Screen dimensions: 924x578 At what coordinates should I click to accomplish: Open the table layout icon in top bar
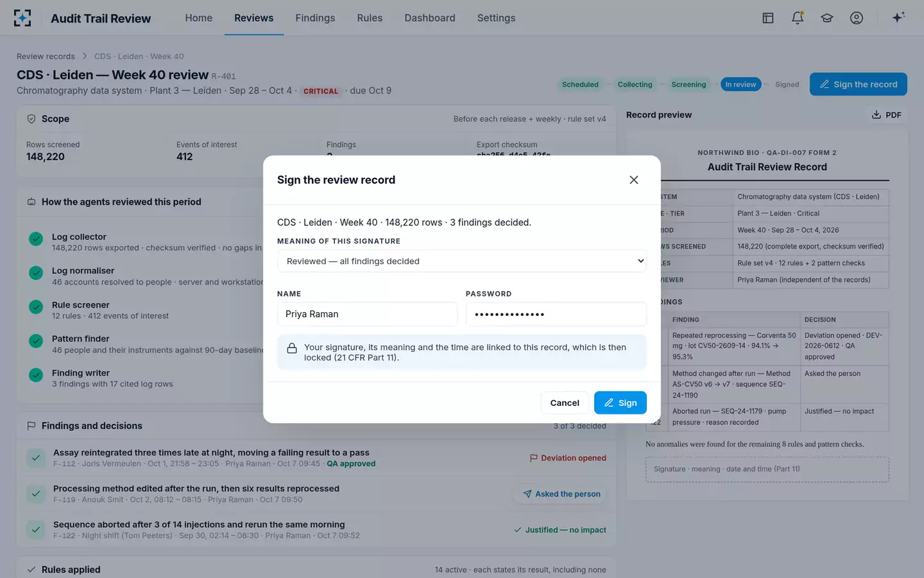(x=768, y=18)
